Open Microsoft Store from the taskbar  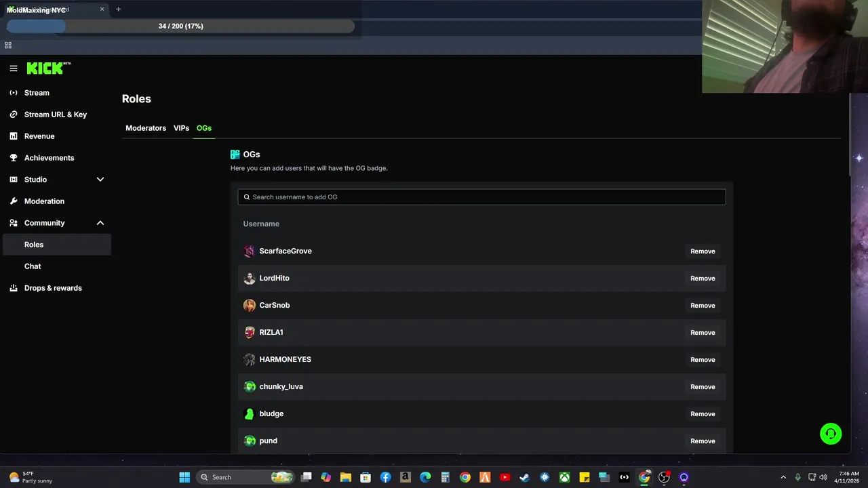pos(366,477)
